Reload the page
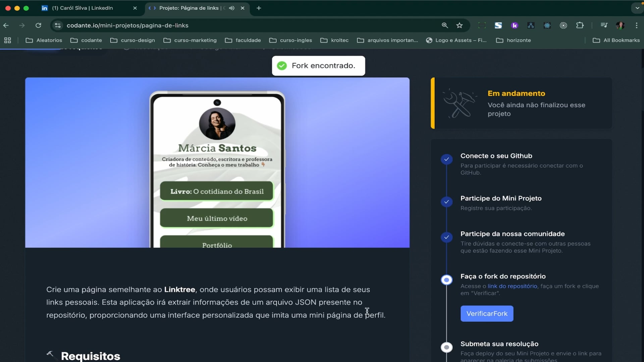The width and height of the screenshot is (644, 362). coord(38,25)
